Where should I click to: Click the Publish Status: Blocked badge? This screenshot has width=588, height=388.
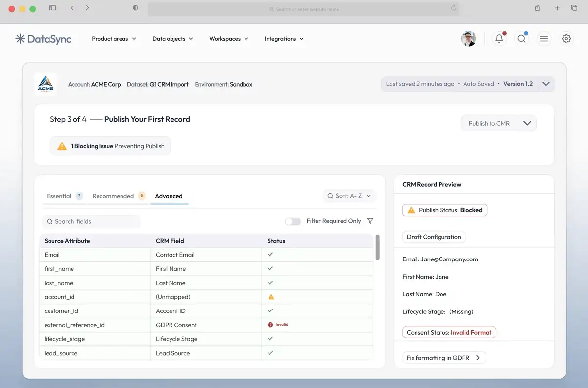pos(444,210)
